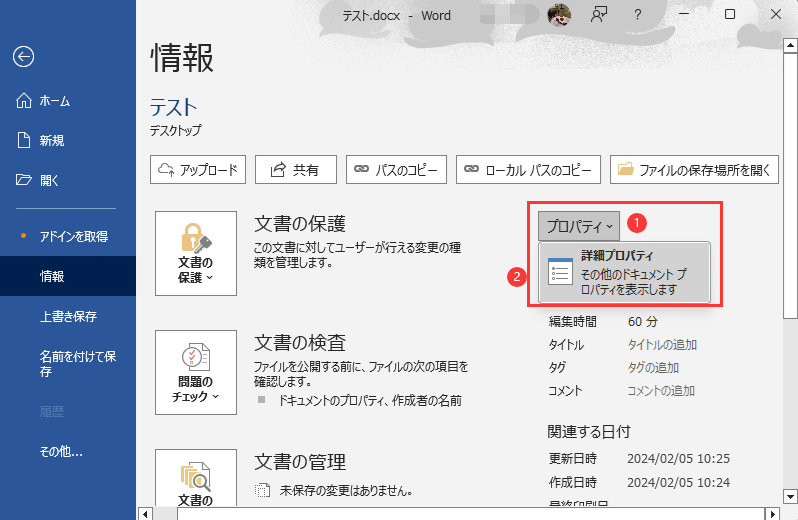Click the back arrow to return to document
Viewport: 798px width, 520px height.
[23, 56]
